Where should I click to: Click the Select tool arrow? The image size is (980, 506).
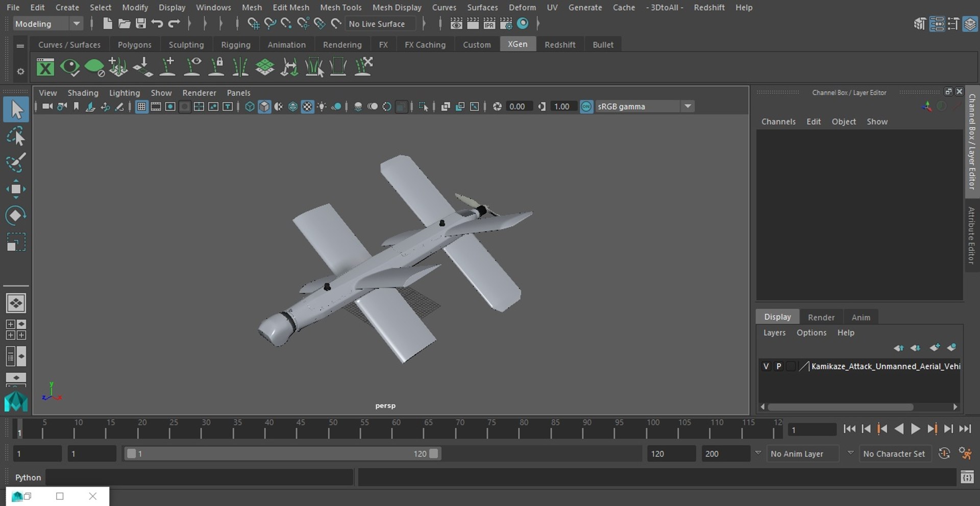[16, 109]
